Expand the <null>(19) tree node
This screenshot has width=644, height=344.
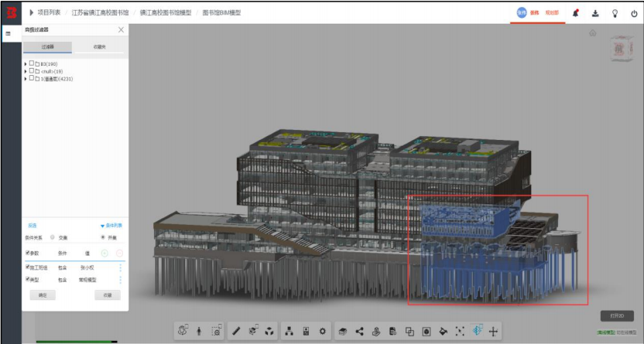(x=26, y=71)
